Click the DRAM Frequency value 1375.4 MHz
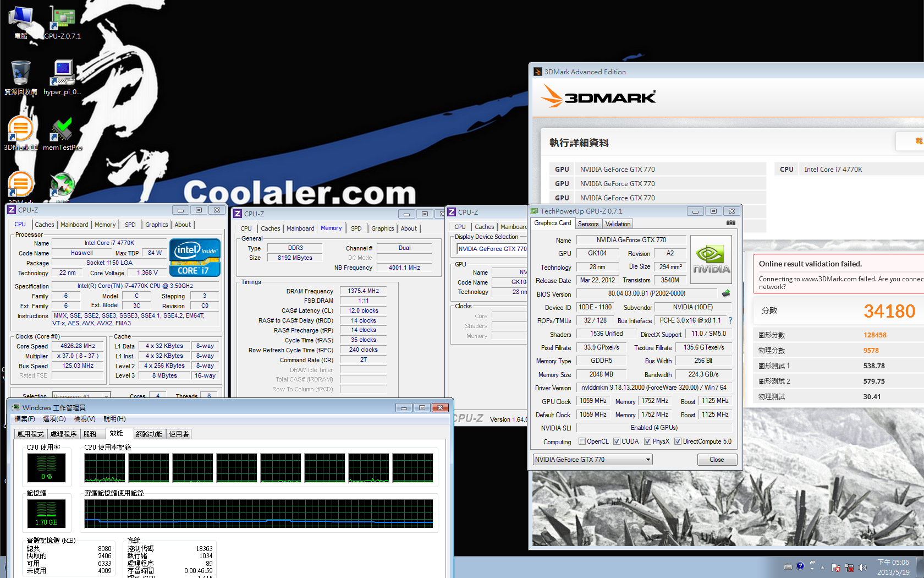The height and width of the screenshot is (578, 924). click(363, 291)
